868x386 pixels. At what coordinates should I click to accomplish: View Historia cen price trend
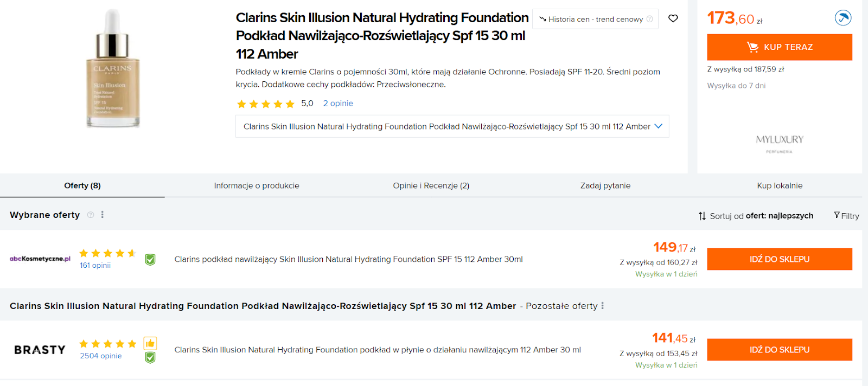595,19
